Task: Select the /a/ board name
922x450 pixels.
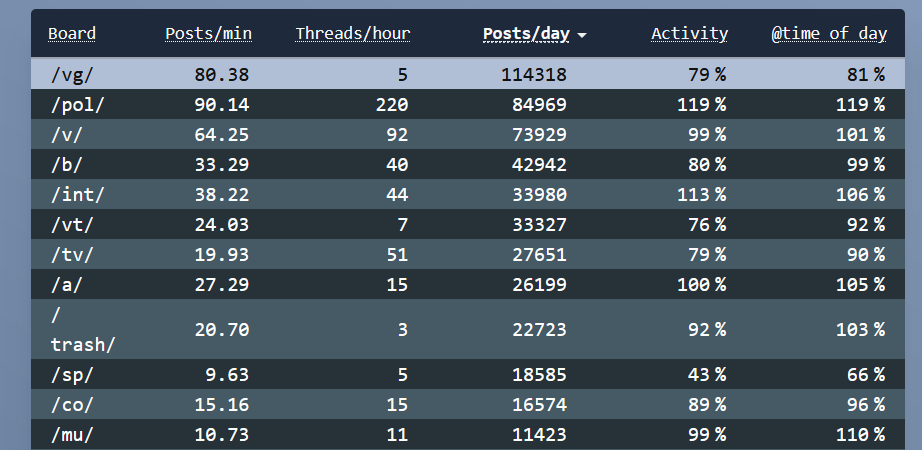Action: [x=66, y=285]
